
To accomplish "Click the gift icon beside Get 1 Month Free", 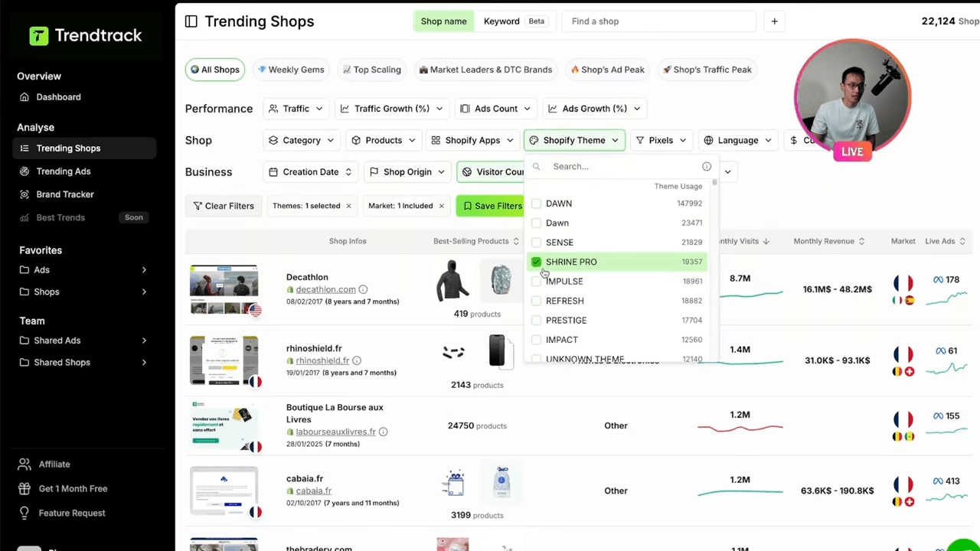I will pos(24,488).
